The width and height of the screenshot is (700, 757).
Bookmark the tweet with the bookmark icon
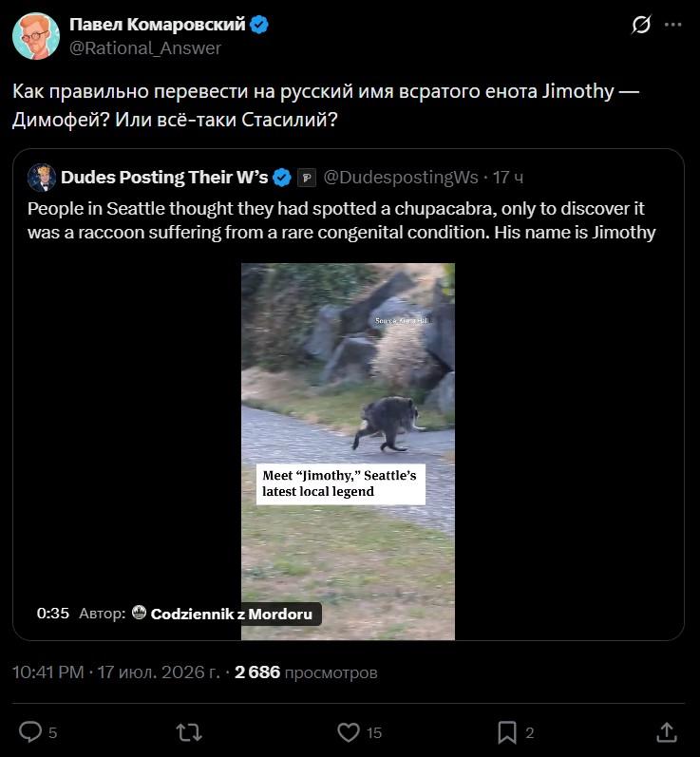(507, 732)
